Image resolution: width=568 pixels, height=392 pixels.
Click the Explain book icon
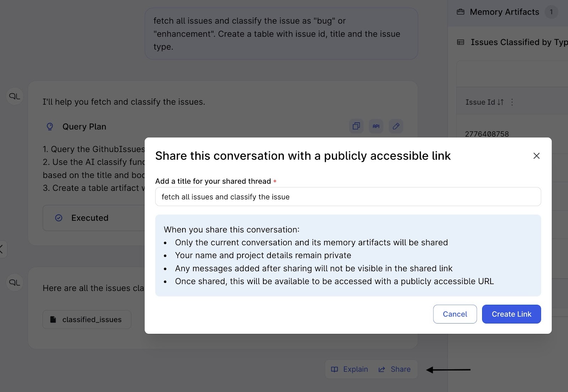[334, 370]
